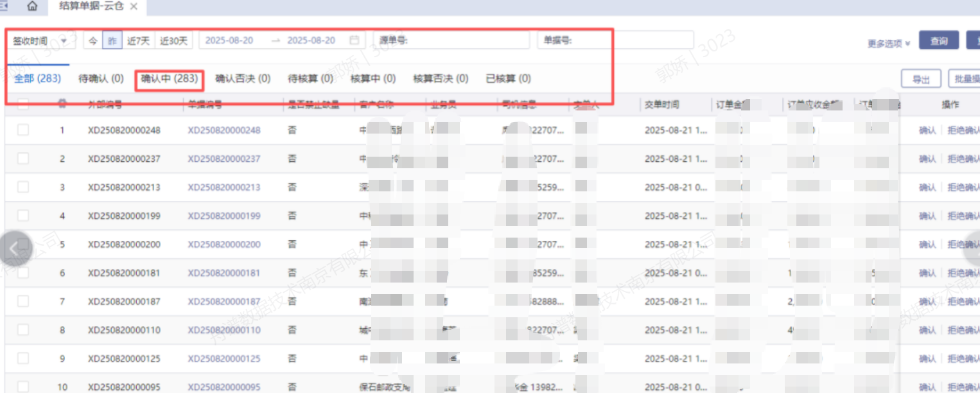Check the checkbox for row 3
The width and height of the screenshot is (980, 393).
[x=23, y=187]
